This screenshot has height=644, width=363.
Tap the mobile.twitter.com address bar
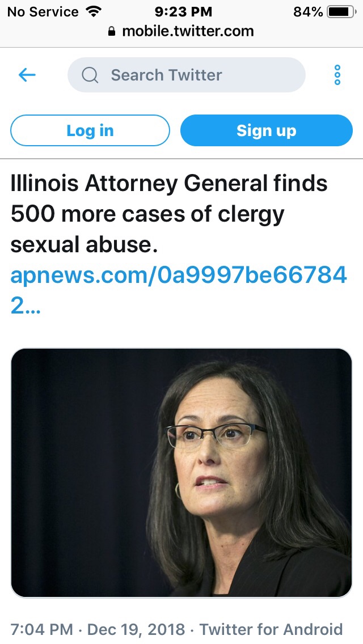click(187, 31)
